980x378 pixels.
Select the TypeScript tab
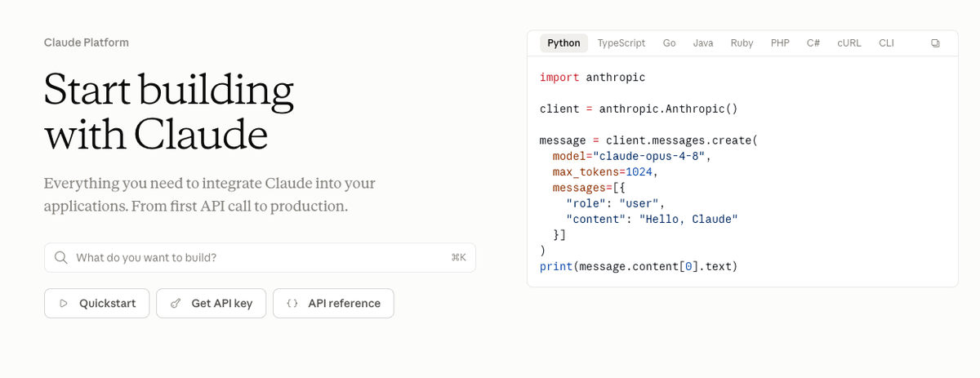(x=621, y=43)
